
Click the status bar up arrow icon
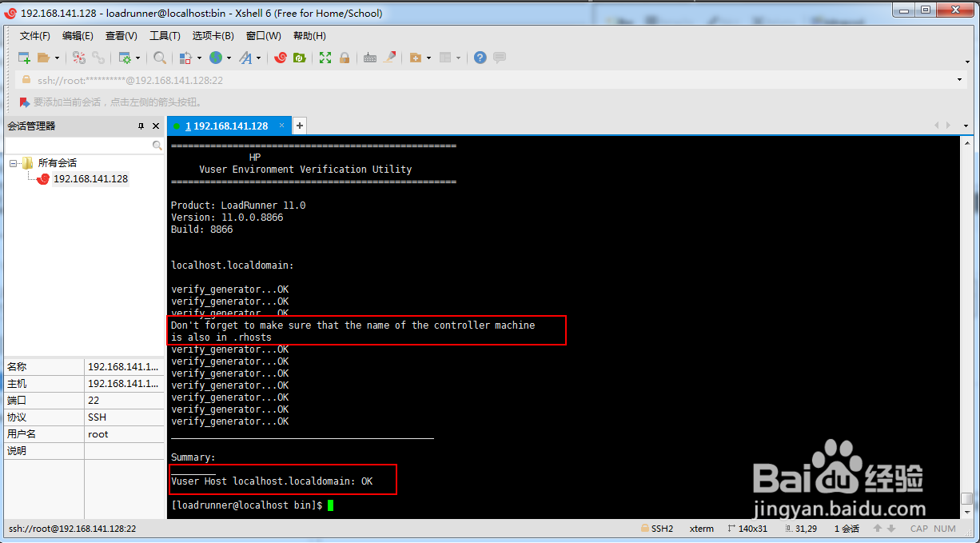tap(878, 529)
